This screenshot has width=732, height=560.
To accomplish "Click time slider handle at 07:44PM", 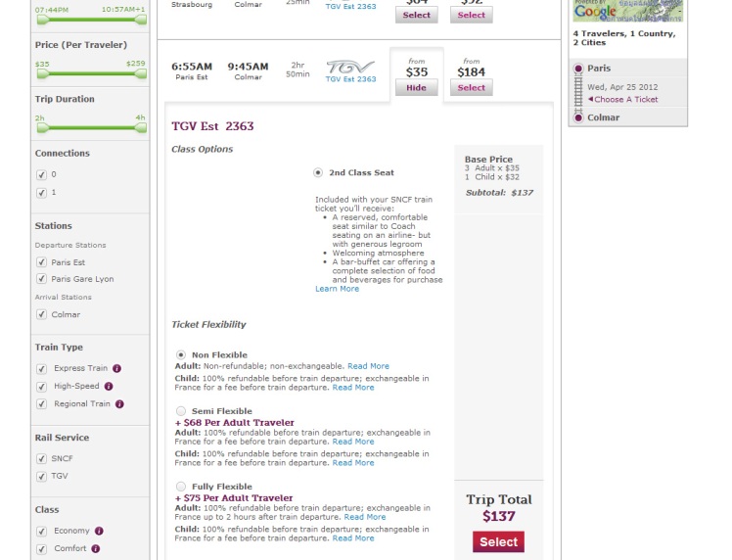I will pyautogui.click(x=42, y=20).
